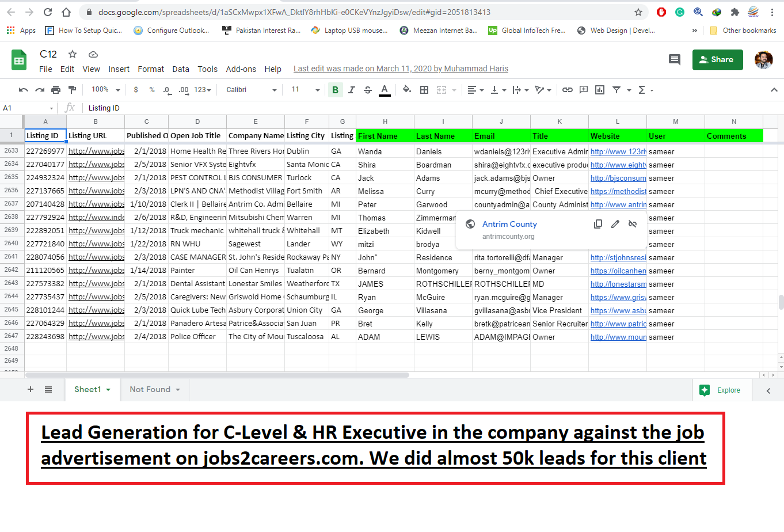Open the Add-ons menu
This screenshot has height=532, width=784.
click(241, 69)
